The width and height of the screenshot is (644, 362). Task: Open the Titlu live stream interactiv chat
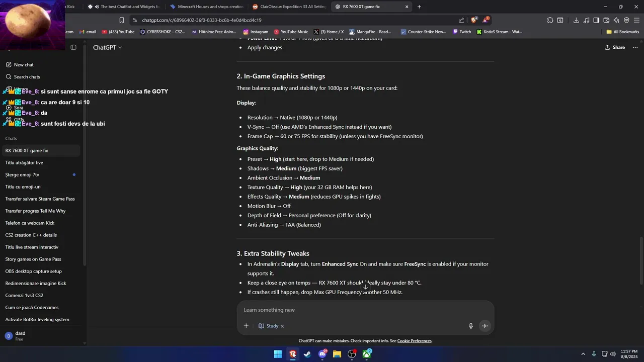(41, 247)
